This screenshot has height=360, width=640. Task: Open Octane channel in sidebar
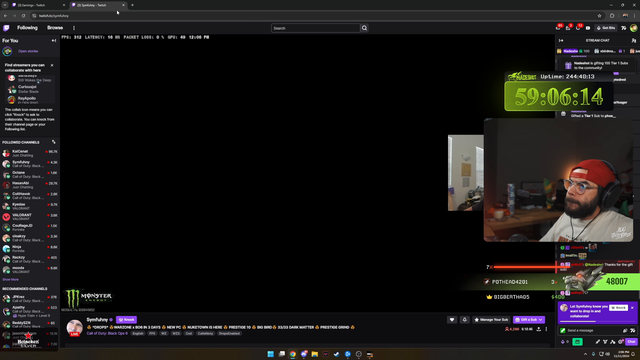(30, 174)
